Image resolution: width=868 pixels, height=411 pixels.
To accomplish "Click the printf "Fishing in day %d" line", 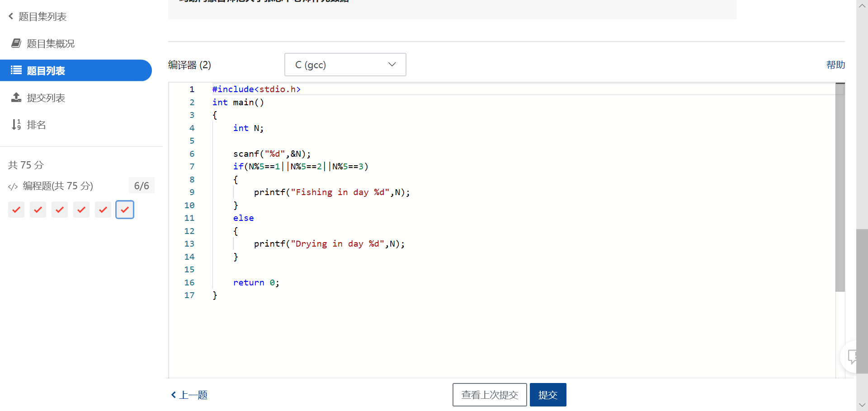I will 332,192.
